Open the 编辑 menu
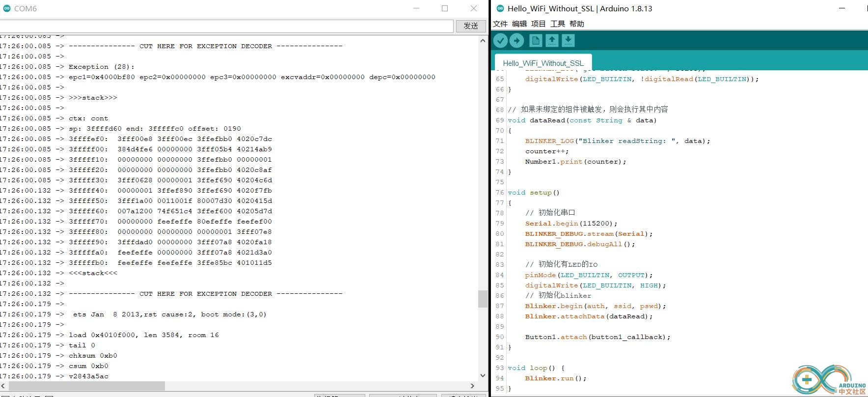 tap(519, 24)
